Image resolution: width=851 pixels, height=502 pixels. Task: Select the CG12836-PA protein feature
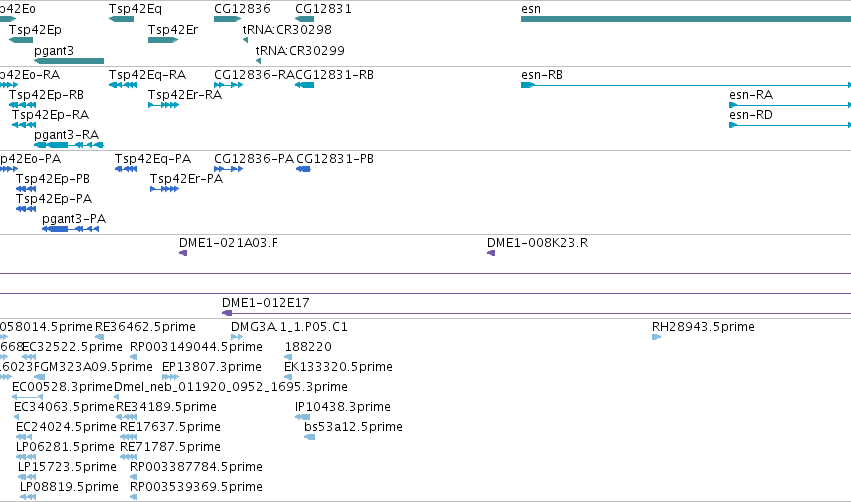[x=228, y=169]
